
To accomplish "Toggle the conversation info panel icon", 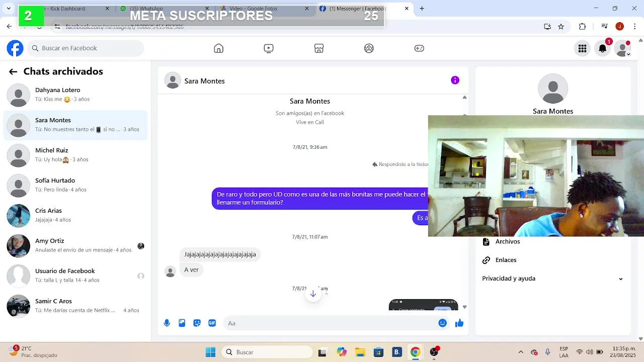I will (x=455, y=80).
